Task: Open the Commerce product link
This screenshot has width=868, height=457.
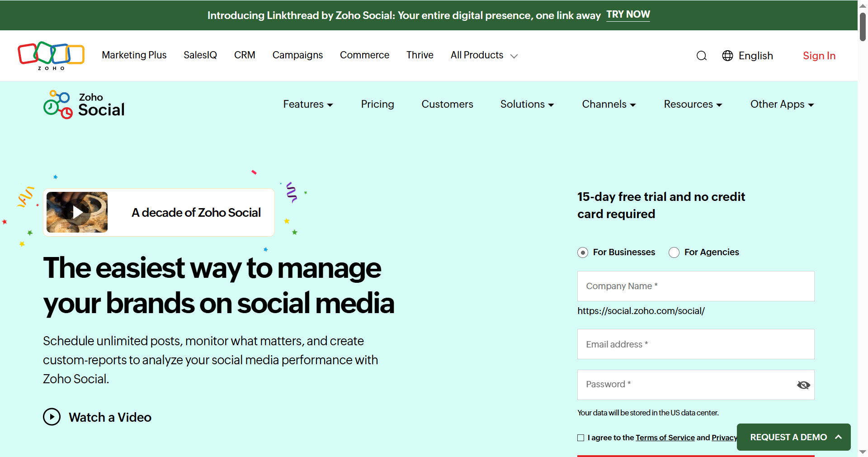Action: point(364,55)
